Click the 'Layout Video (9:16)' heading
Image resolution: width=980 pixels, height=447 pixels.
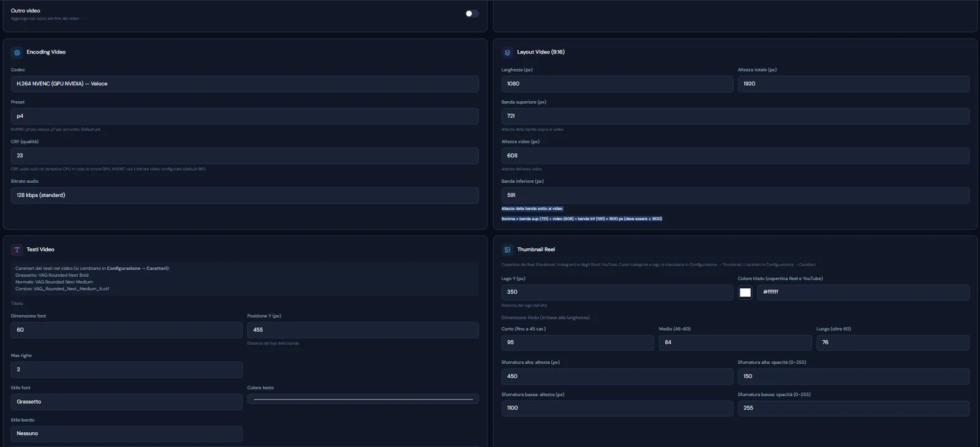(541, 52)
